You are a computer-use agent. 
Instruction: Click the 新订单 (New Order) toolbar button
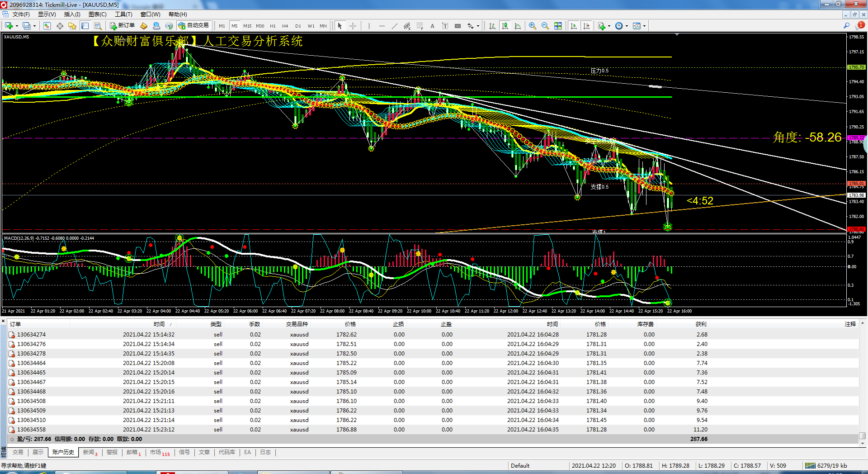122,26
